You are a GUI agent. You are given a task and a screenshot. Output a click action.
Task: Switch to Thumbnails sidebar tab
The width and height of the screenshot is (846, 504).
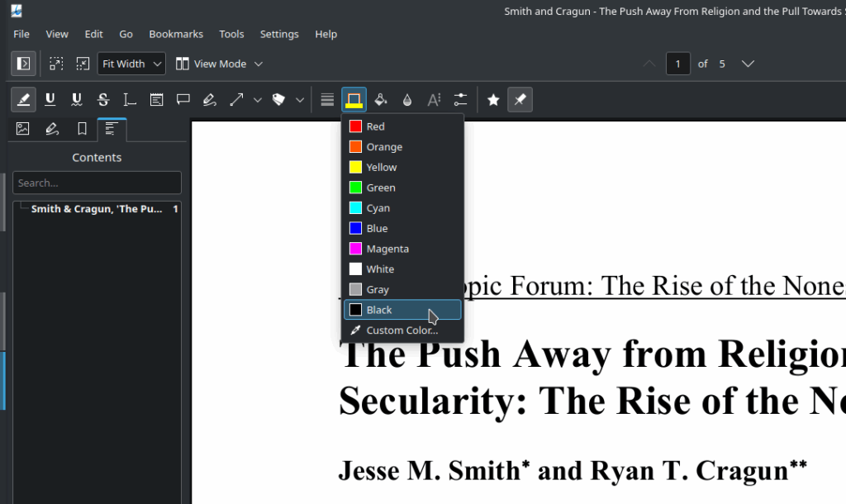coord(22,129)
